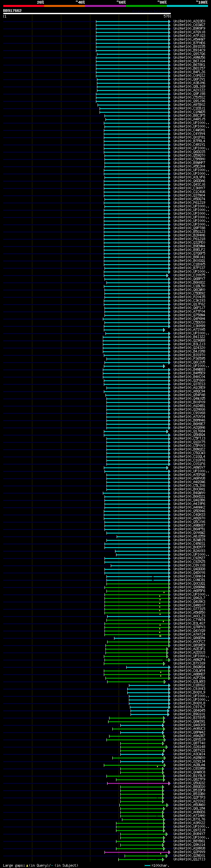Click the 578 end-position label
This screenshot has width=211, height=868.
pyautogui.click(x=167, y=16)
